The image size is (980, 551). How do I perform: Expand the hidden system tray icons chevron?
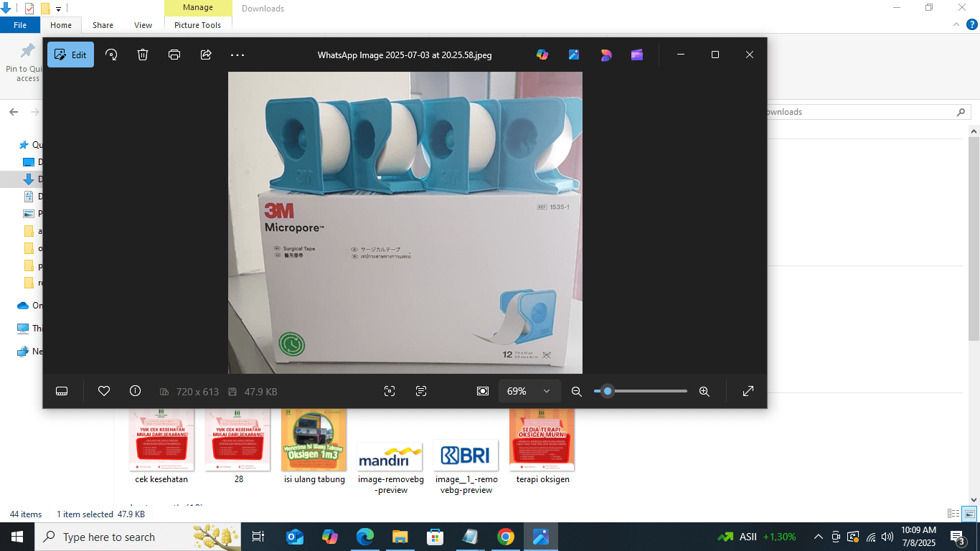818,537
